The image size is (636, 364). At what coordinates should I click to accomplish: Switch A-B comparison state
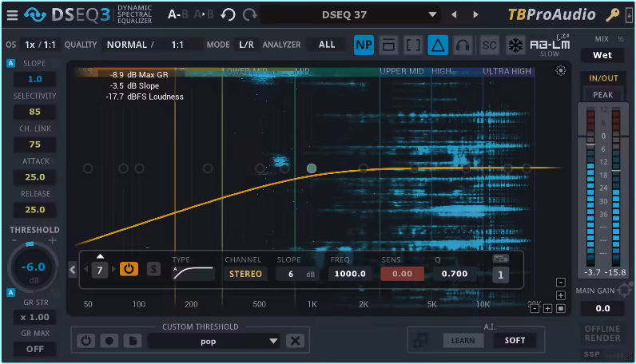[x=178, y=14]
